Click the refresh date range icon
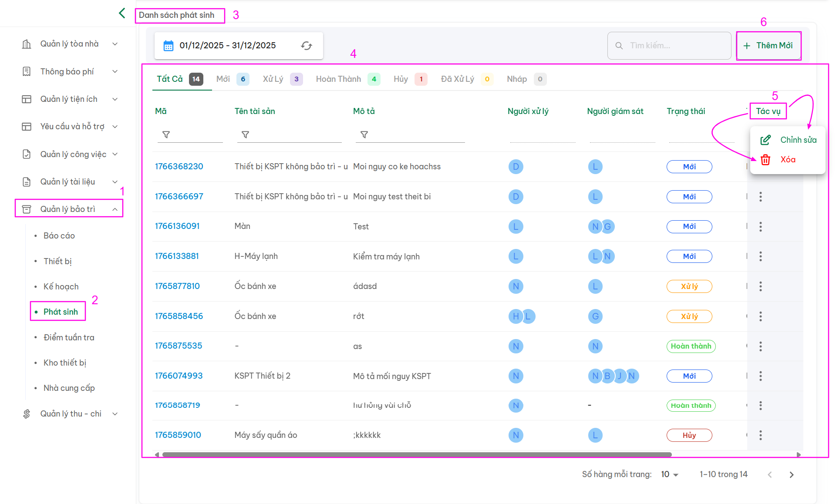The image size is (836, 504). coord(307,46)
